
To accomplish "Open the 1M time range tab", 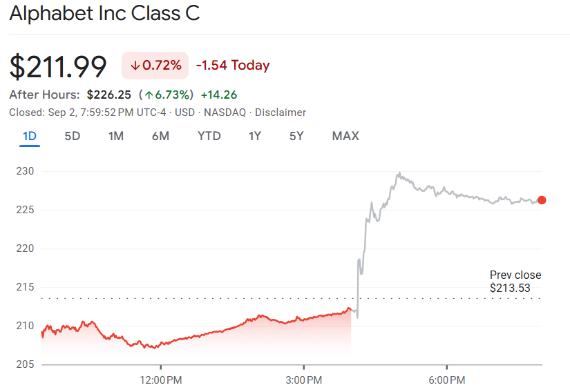I will pos(116,136).
